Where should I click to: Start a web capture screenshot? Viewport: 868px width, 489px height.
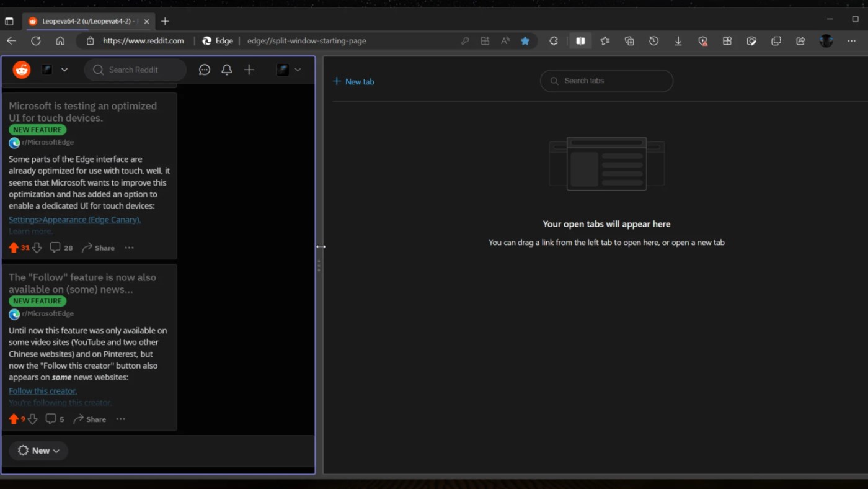click(751, 41)
